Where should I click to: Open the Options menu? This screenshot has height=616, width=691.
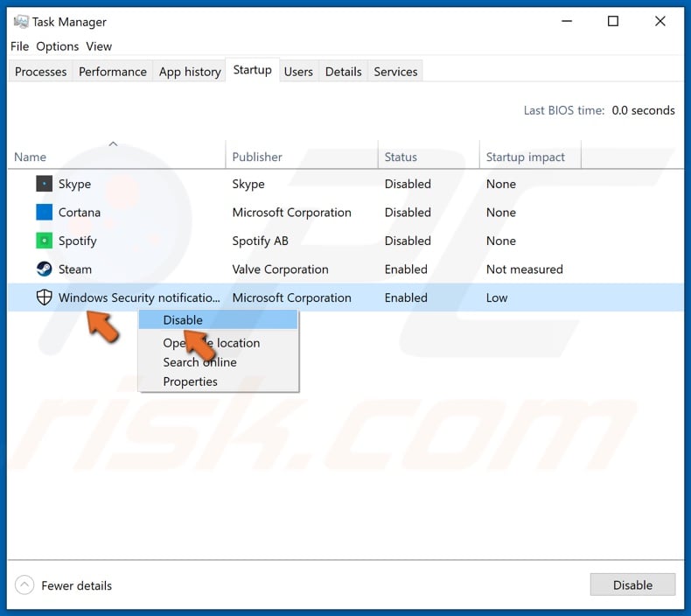point(57,46)
